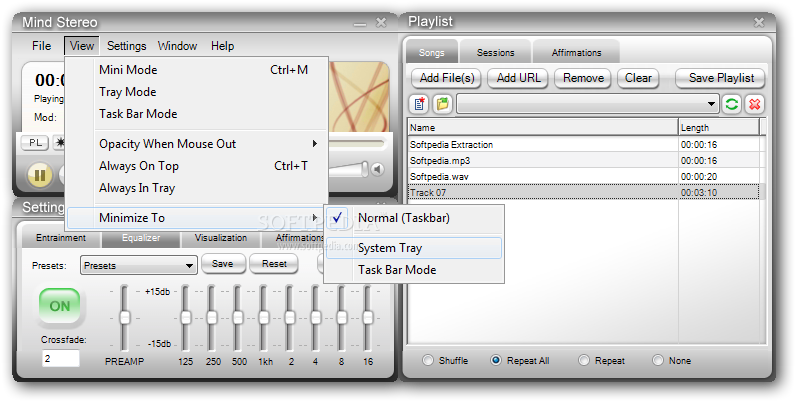The height and width of the screenshot is (402, 796).
Task: Toggle the PL playlist button
Action: pyautogui.click(x=35, y=143)
